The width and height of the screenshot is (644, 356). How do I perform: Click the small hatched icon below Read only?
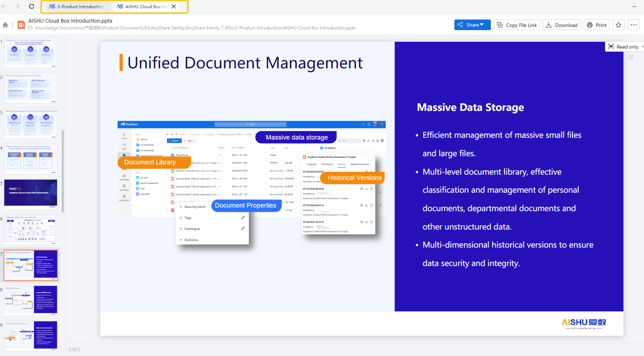coord(630,57)
